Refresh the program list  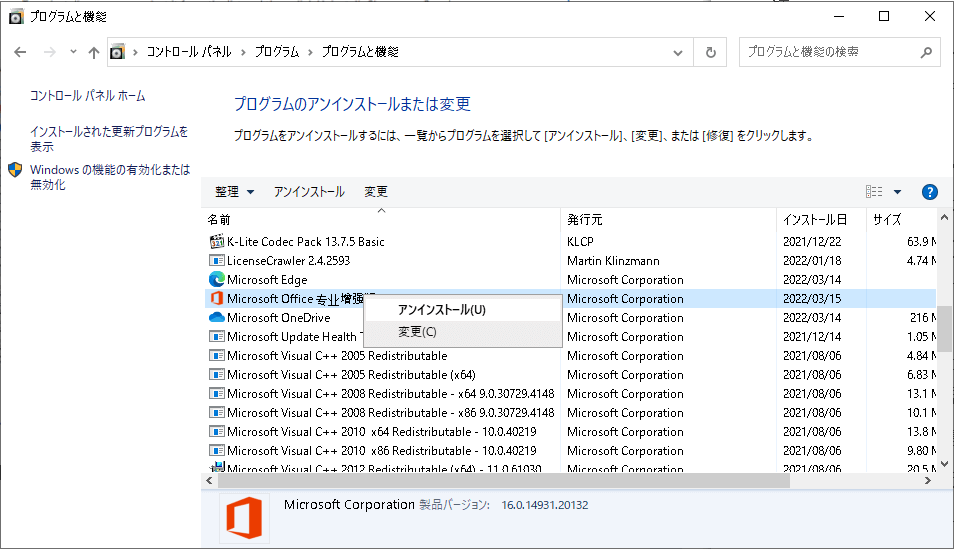(x=710, y=52)
